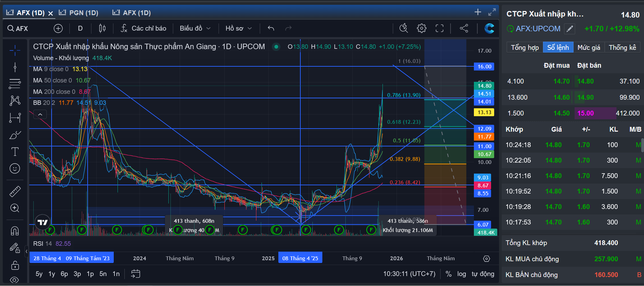Select the chart pattern drawing tool
Screen dimensions: 644x286
click(15, 100)
